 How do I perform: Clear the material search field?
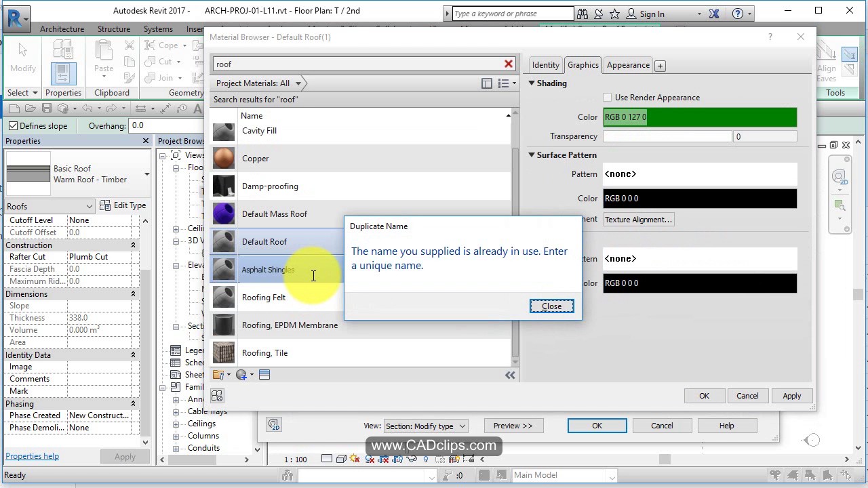(x=508, y=64)
